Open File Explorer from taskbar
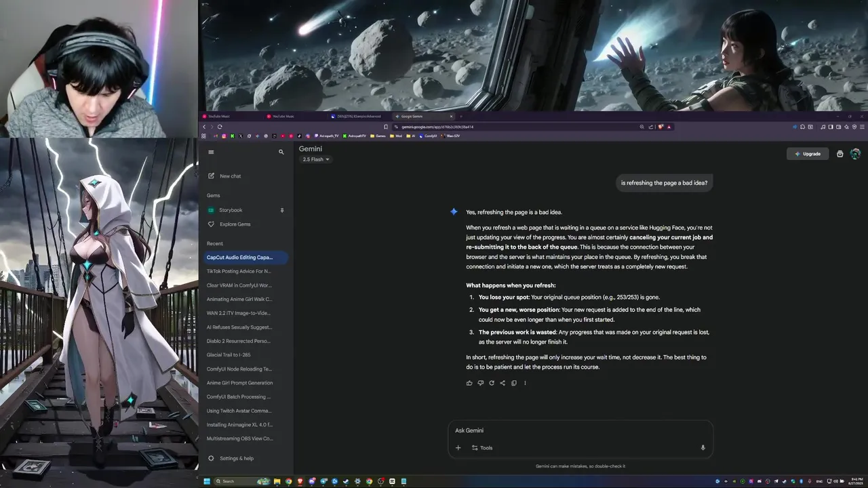The width and height of the screenshot is (868, 488). pos(277,481)
